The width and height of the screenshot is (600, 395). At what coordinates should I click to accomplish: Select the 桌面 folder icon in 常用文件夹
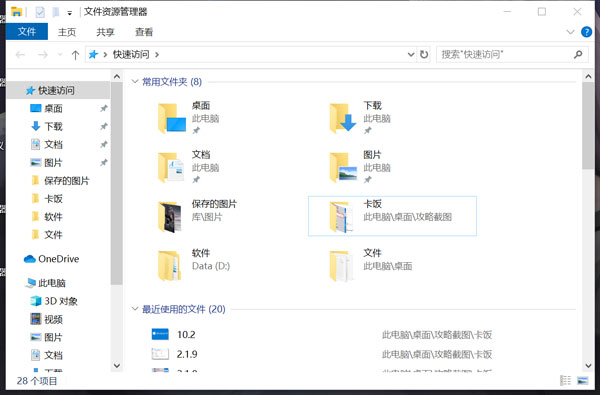pos(171,118)
